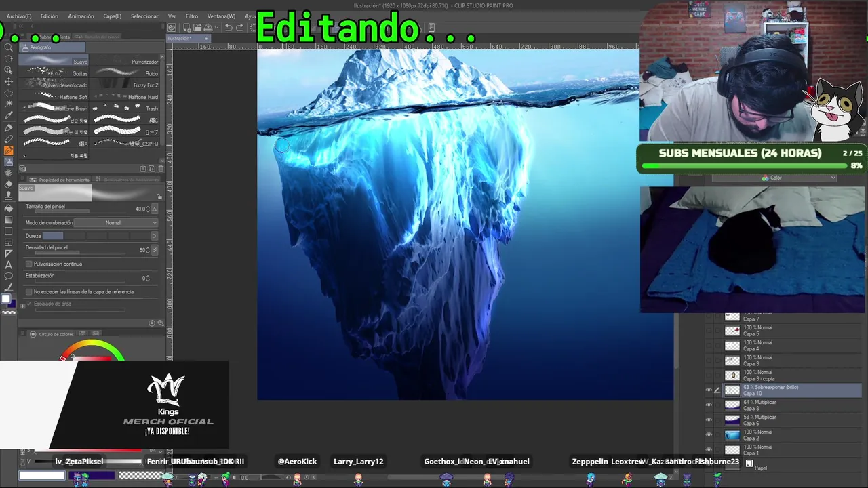Select the Eyedropper tool
The image size is (868, 488).
[9, 116]
